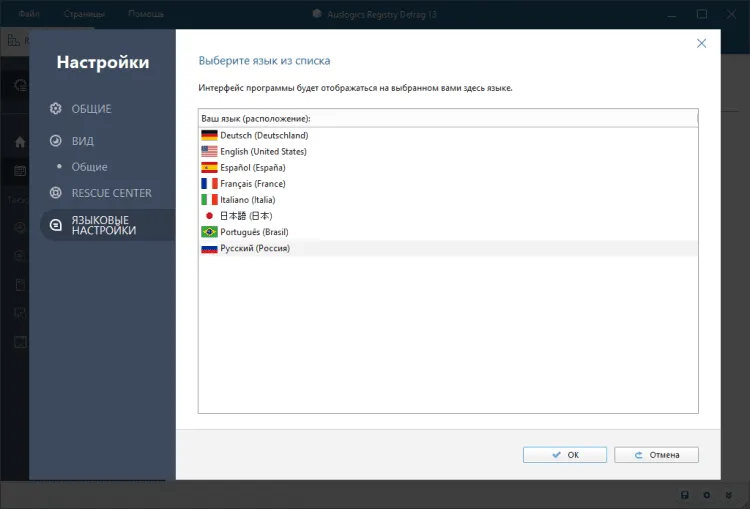Click the double chevron icon in status bar
The image size is (750, 509).
pos(728,495)
